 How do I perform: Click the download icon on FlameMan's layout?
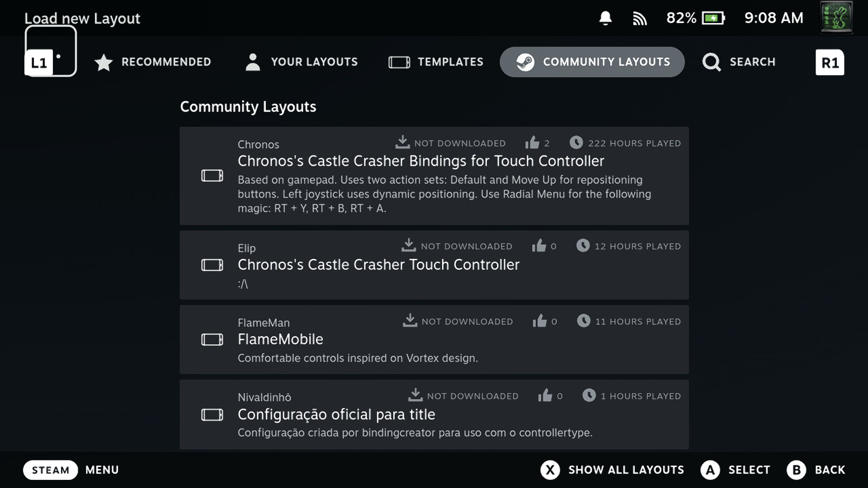tap(410, 320)
